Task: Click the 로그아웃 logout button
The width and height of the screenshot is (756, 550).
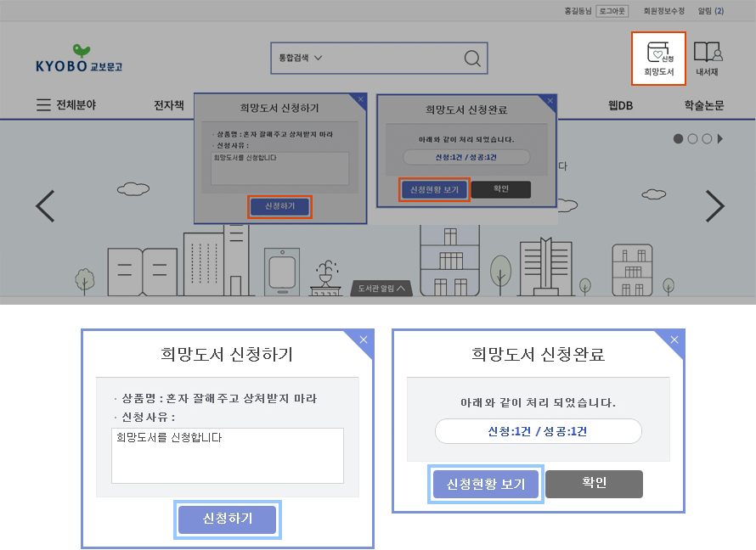Action: (612, 11)
